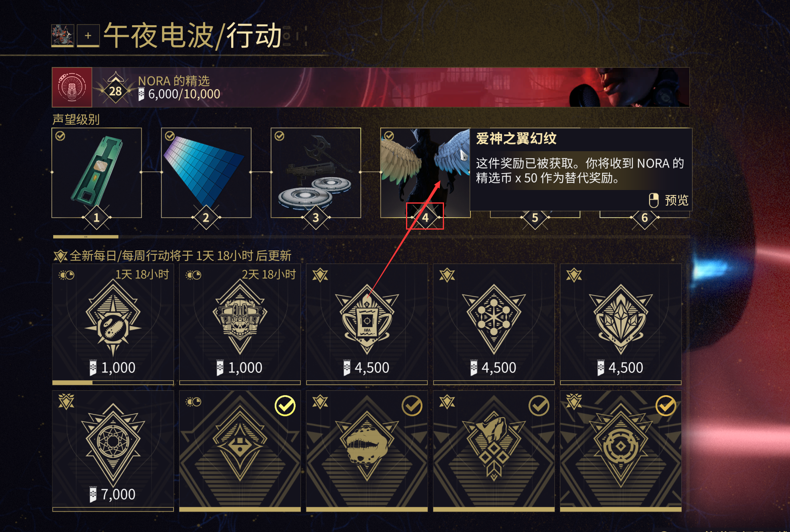Click the tier 5 diamond rank marker
Image resolution: width=790 pixels, height=532 pixels.
pos(535,218)
